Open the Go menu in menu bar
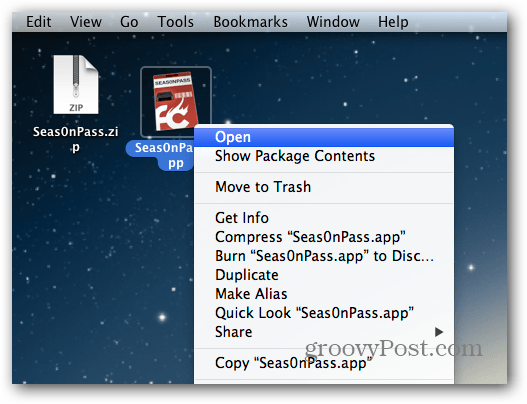Viewport: 527px width, 404px height. tap(129, 22)
